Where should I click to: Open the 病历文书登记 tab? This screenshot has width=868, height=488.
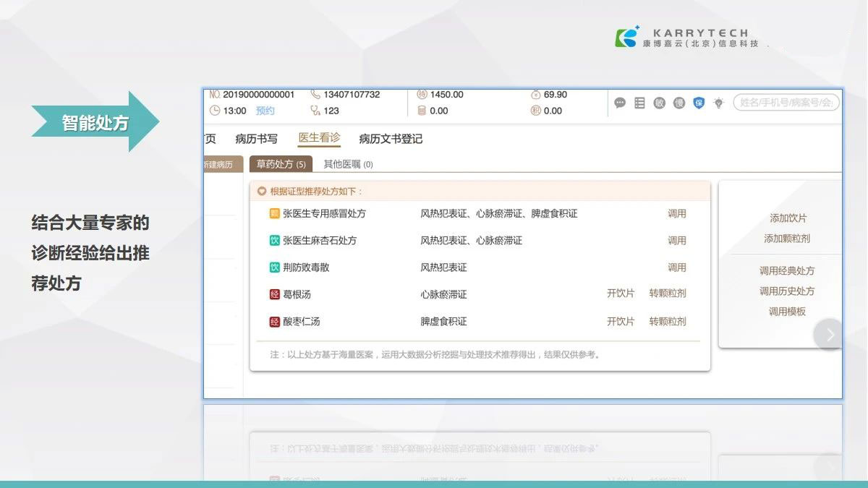391,139
